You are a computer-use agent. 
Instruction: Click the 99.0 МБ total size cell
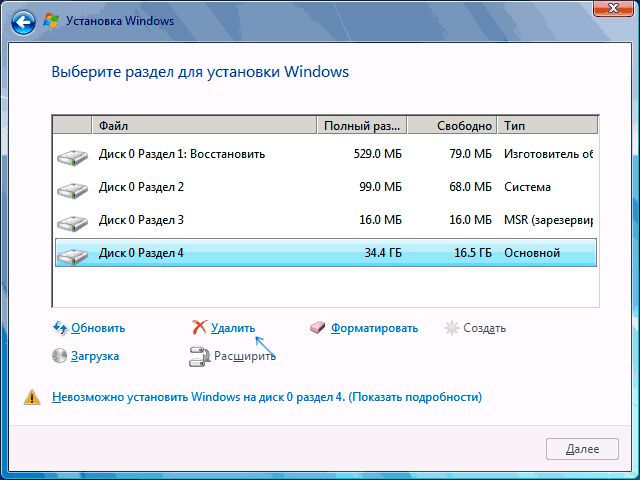coord(380,187)
